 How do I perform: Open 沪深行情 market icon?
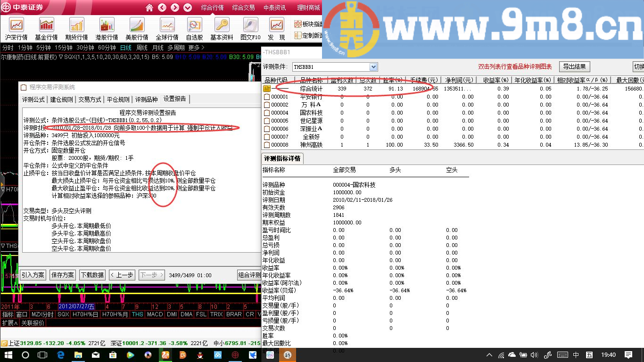(17, 29)
